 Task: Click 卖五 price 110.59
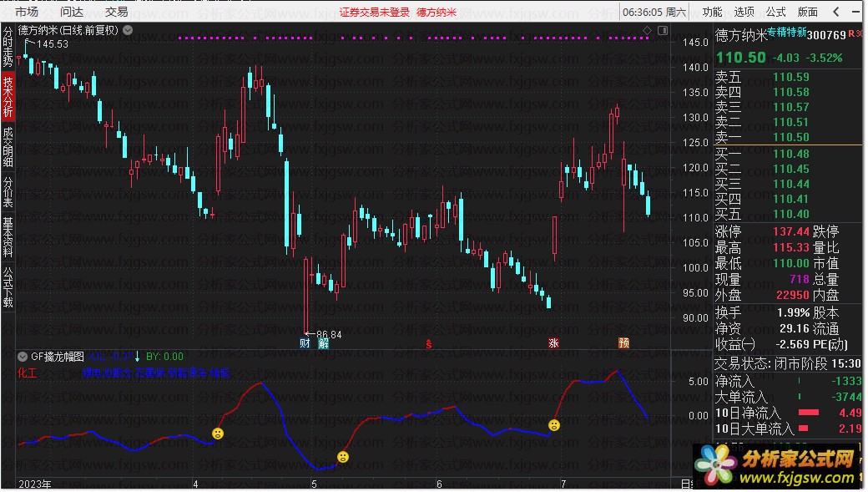tap(791, 77)
